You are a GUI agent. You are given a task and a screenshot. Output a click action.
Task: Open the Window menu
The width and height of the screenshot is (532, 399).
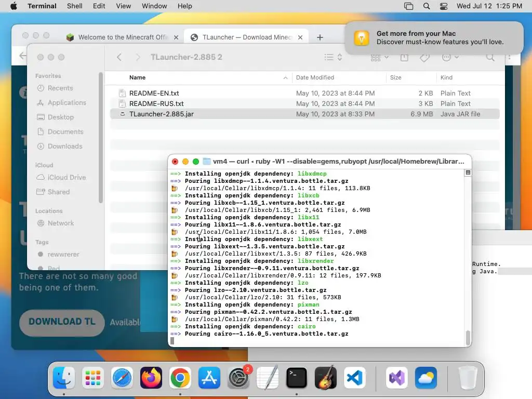(154, 6)
